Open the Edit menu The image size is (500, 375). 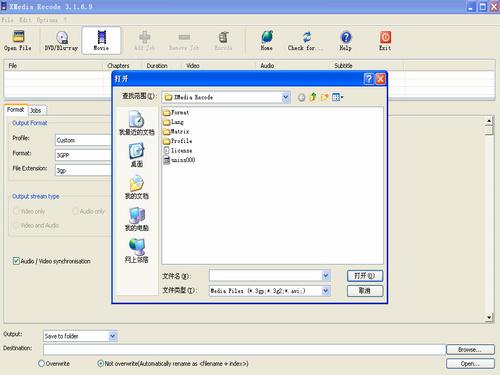[x=25, y=20]
